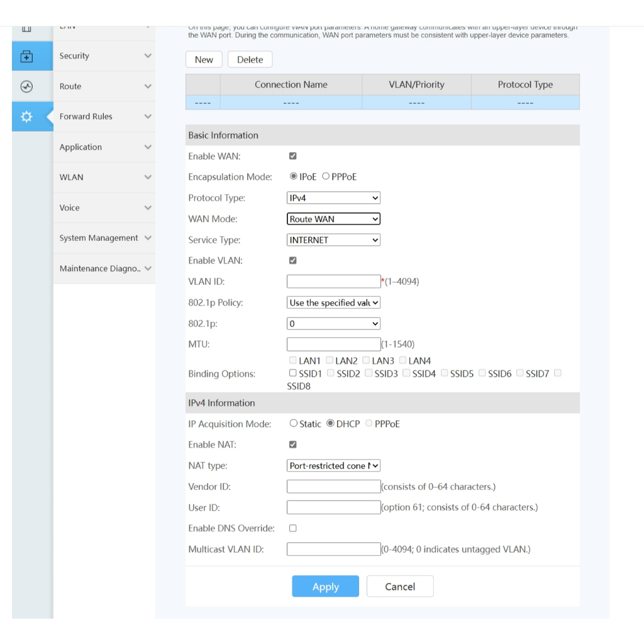Open the Service Type dropdown
This screenshot has height=644, width=644.
click(x=333, y=240)
